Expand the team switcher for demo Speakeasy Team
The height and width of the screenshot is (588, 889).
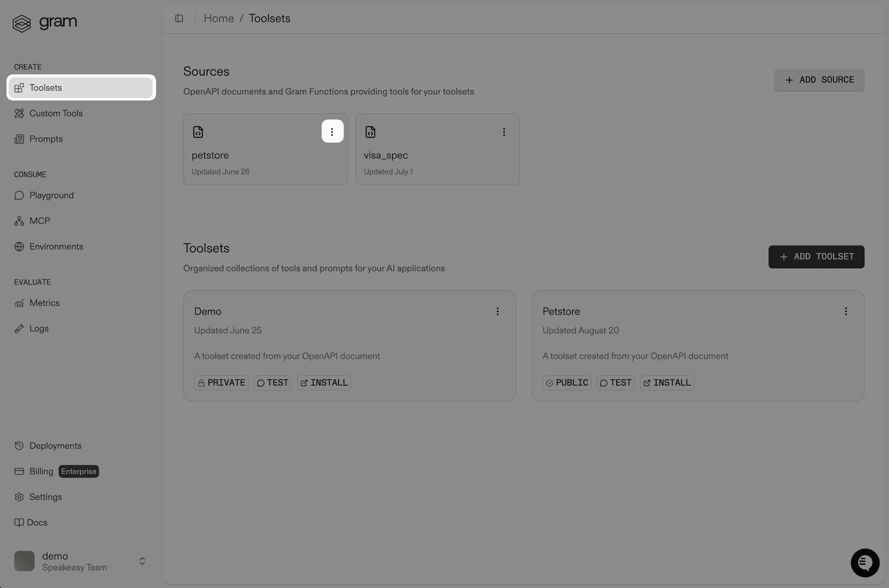click(142, 561)
